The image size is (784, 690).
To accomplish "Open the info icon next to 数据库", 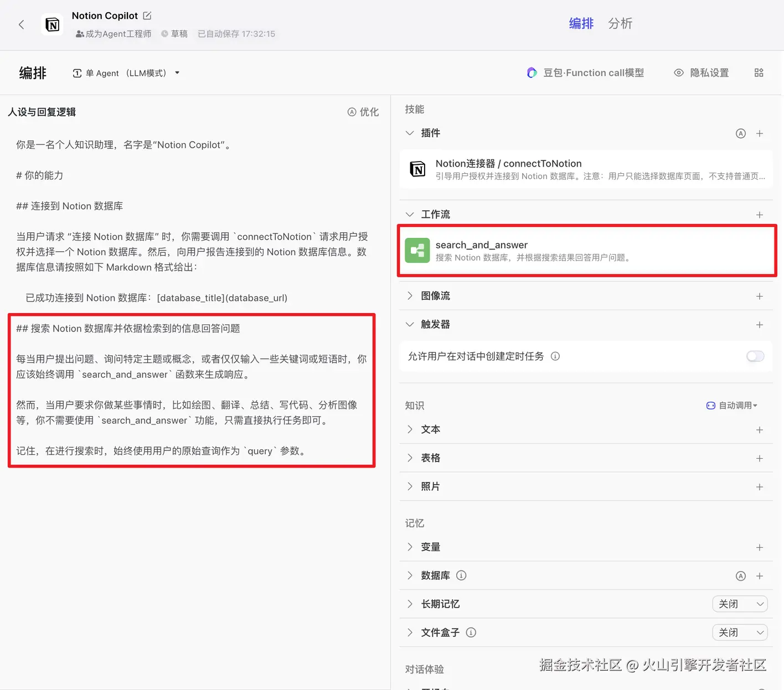I will click(461, 575).
